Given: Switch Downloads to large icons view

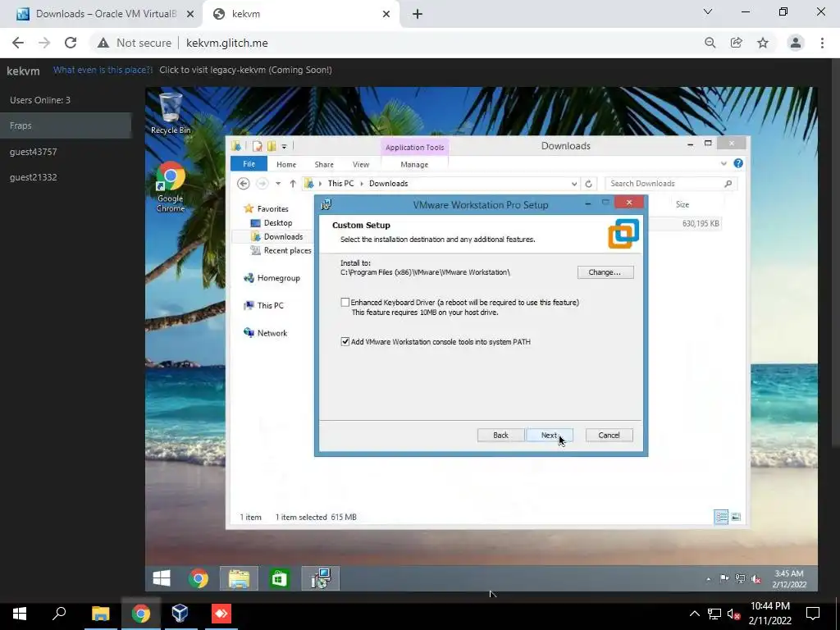Looking at the screenshot, I should click(x=736, y=517).
